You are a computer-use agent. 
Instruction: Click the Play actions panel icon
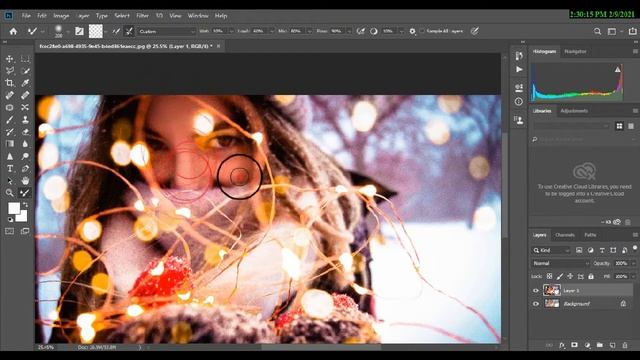click(519, 69)
